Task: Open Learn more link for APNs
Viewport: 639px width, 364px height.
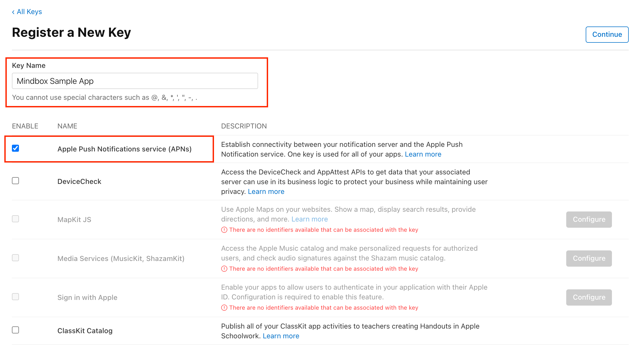Action: point(423,154)
